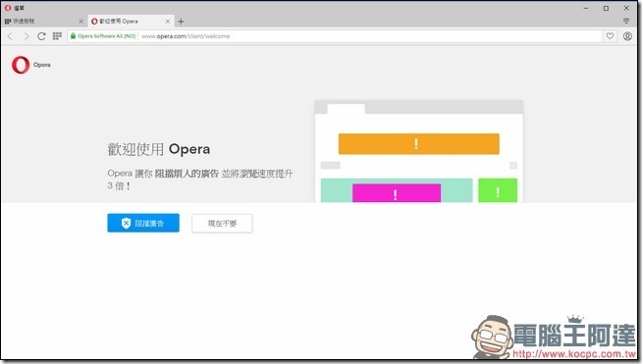Click the bold 阻擋煩人的廣告 text
The width and height of the screenshot is (642, 364).
187,174
